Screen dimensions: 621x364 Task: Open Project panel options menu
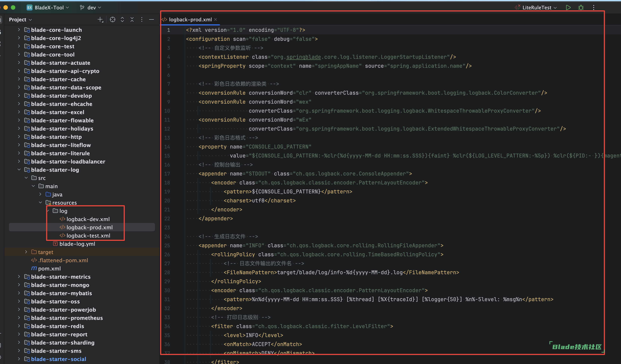click(x=142, y=19)
